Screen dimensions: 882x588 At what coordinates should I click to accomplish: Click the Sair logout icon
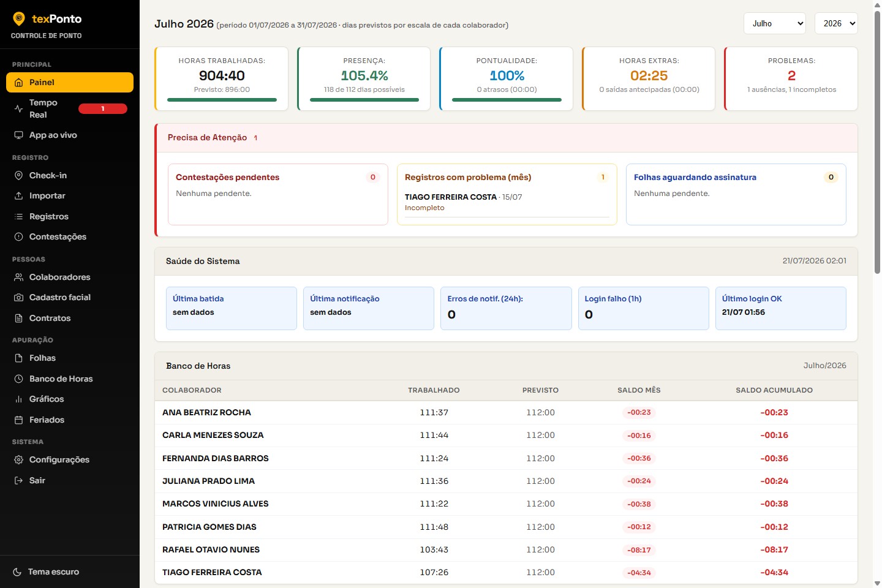[x=18, y=481]
